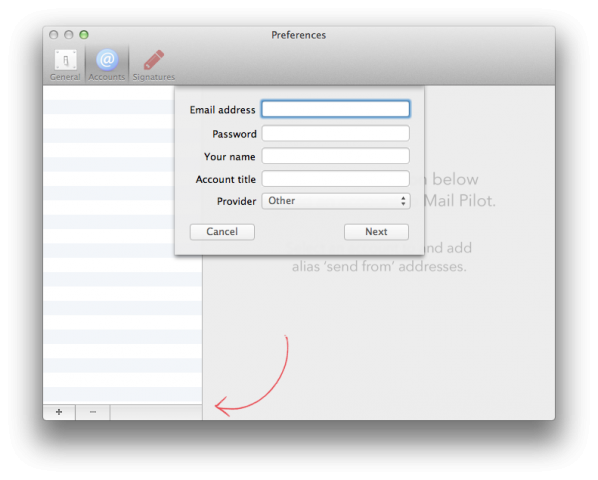Image resolution: width=598 pixels, height=480 pixels.
Task: Cancel the add account sheet
Action: tap(222, 232)
